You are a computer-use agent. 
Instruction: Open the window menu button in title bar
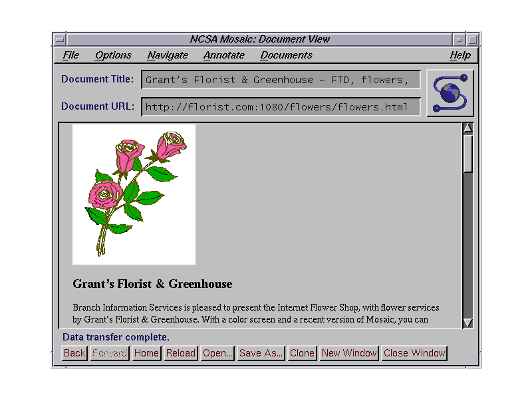click(60, 39)
